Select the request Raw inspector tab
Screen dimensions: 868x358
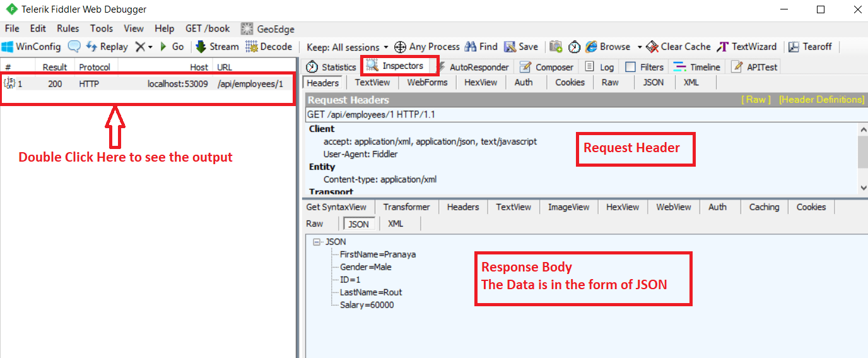coord(610,83)
